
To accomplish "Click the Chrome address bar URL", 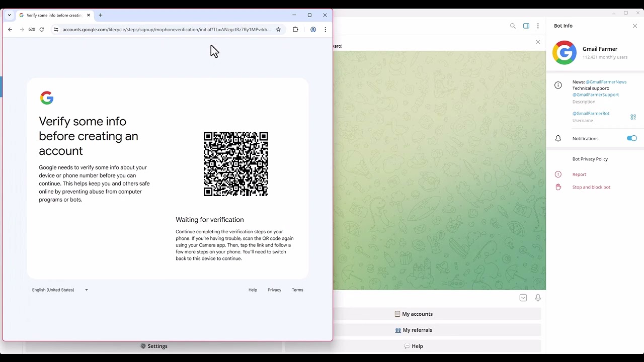I will click(x=167, y=30).
